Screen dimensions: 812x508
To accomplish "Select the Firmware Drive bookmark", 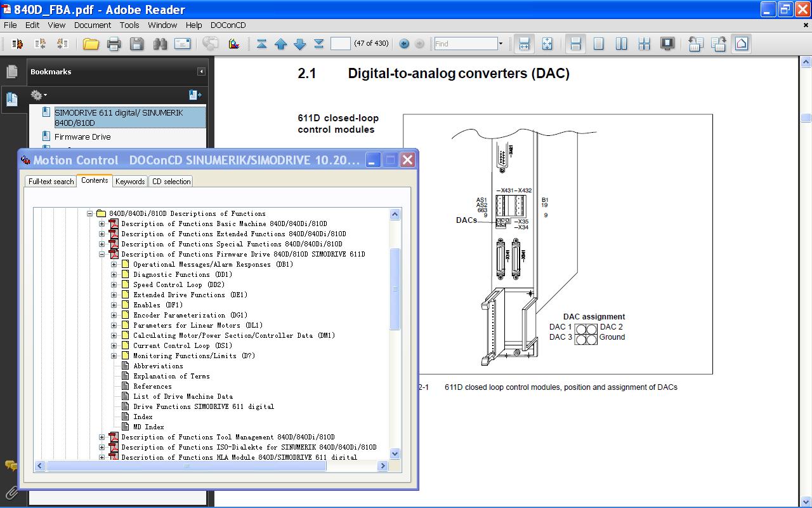I will (x=82, y=137).
